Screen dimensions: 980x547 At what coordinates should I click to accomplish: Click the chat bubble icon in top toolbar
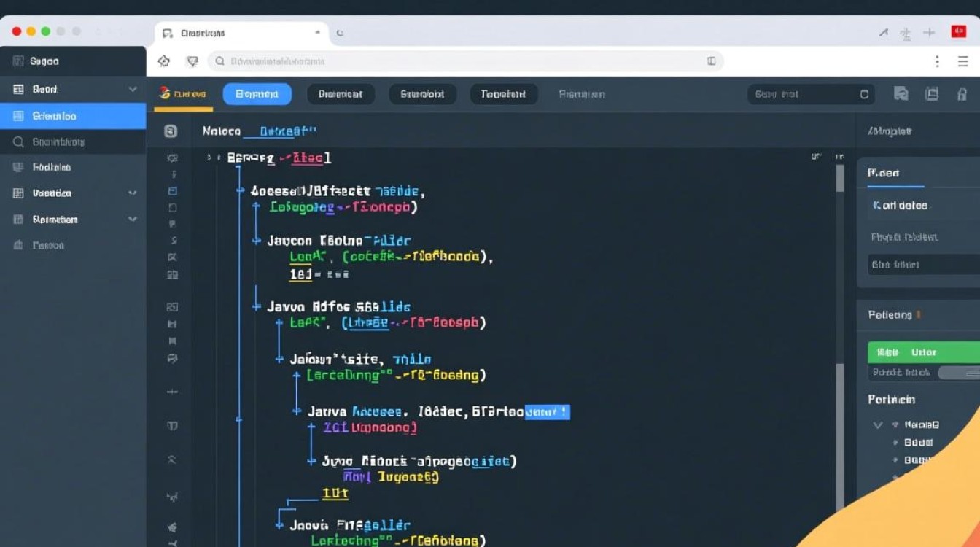click(x=901, y=94)
